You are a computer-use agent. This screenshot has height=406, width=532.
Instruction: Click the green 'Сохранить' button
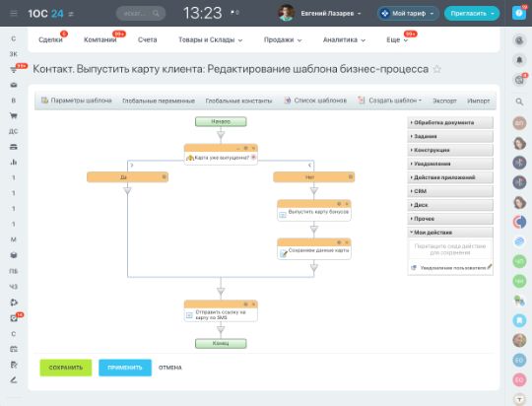(x=66, y=368)
